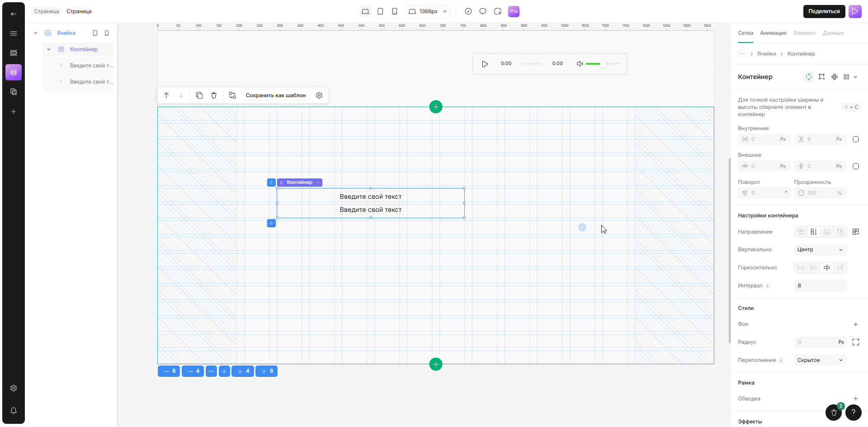Play the audio player
Screen dimensions: 868x427
485,64
